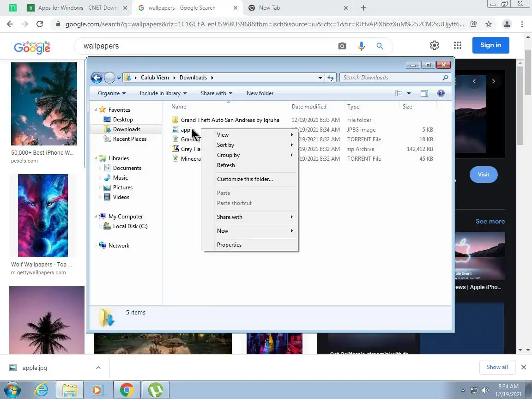Image resolution: width=532 pixels, height=399 pixels.
Task: Open the wolf wallpaper thumbnail
Action: 43,216
